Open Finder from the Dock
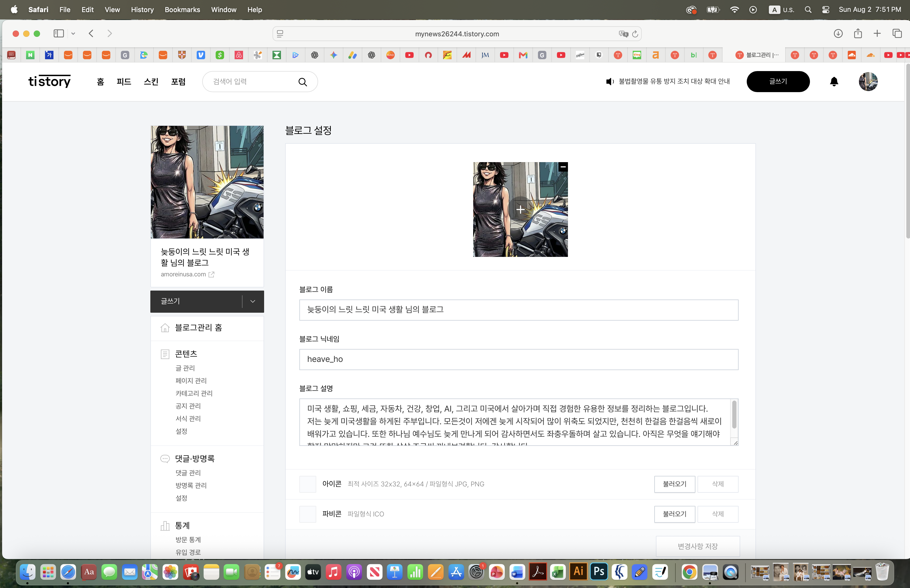910x588 pixels. click(27, 572)
